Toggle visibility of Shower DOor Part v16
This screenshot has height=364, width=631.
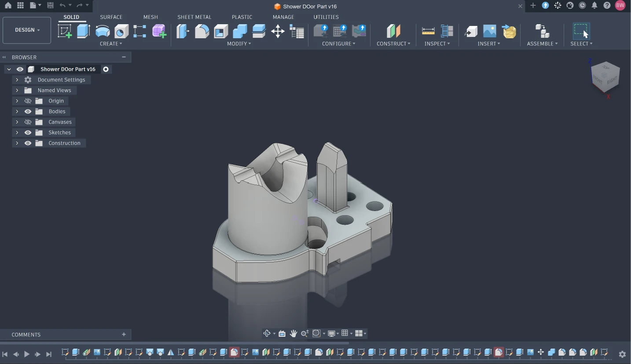20,69
